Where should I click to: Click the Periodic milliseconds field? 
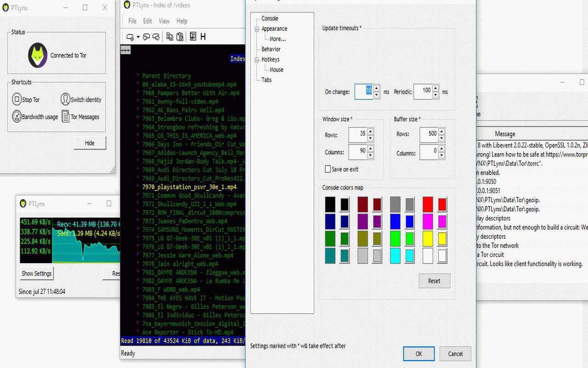click(424, 91)
